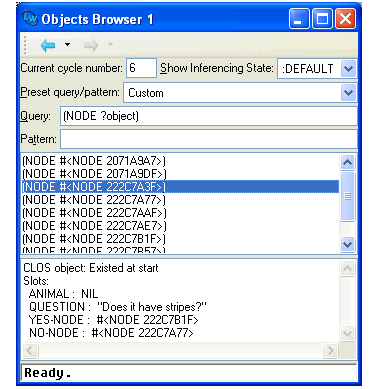
Task: Click into the Query text field
Action: (x=208, y=116)
